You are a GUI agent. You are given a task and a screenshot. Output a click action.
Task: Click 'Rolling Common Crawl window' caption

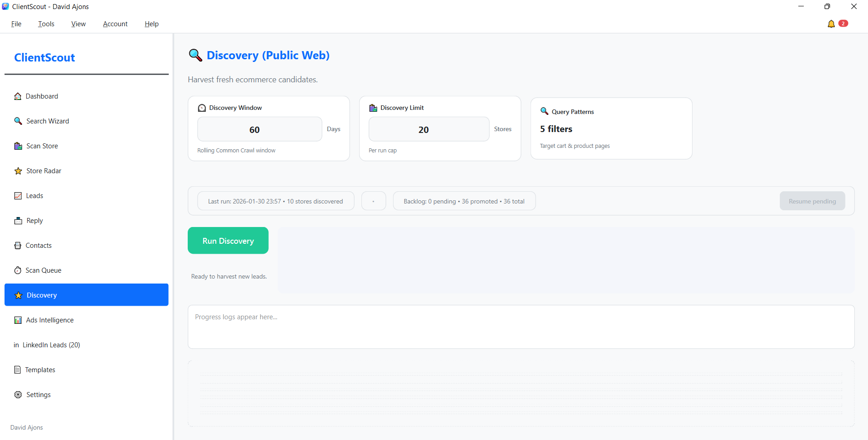[236, 151]
